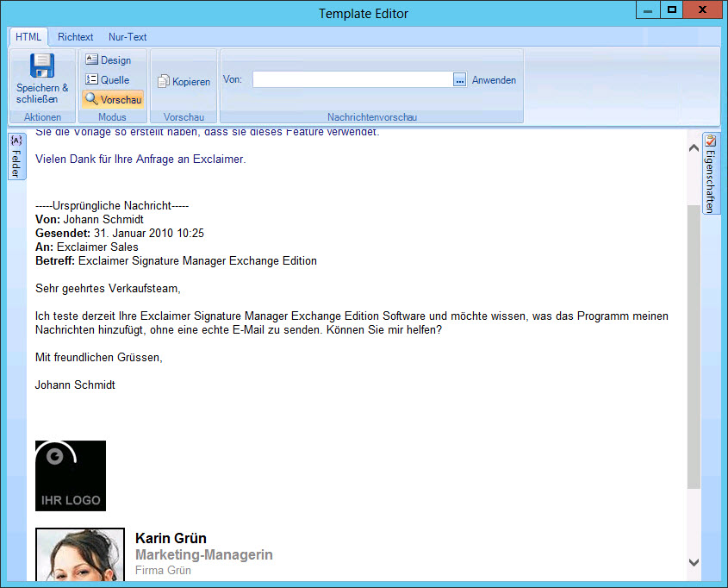This screenshot has width=728, height=588.
Task: Open the HTML tab
Action: tap(28, 37)
